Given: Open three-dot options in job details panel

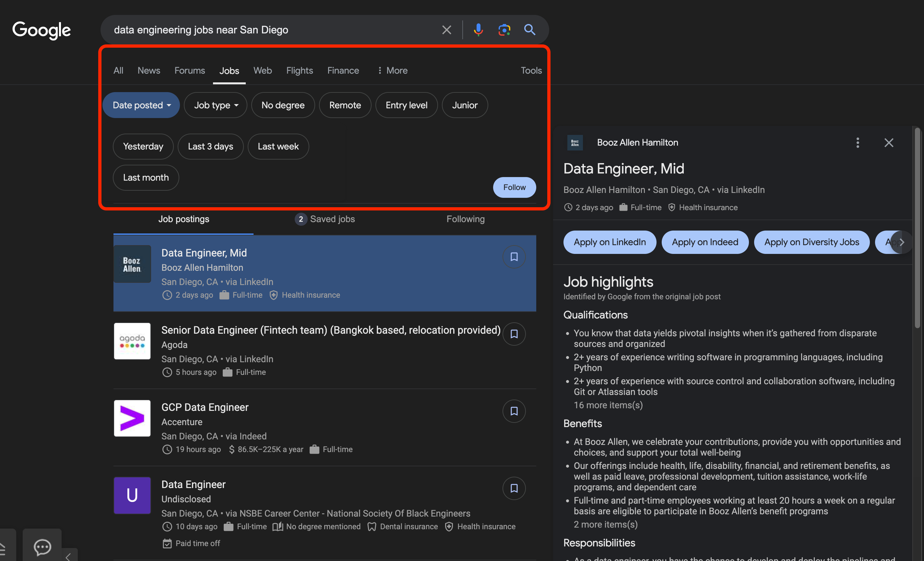Looking at the screenshot, I should pyautogui.click(x=857, y=142).
